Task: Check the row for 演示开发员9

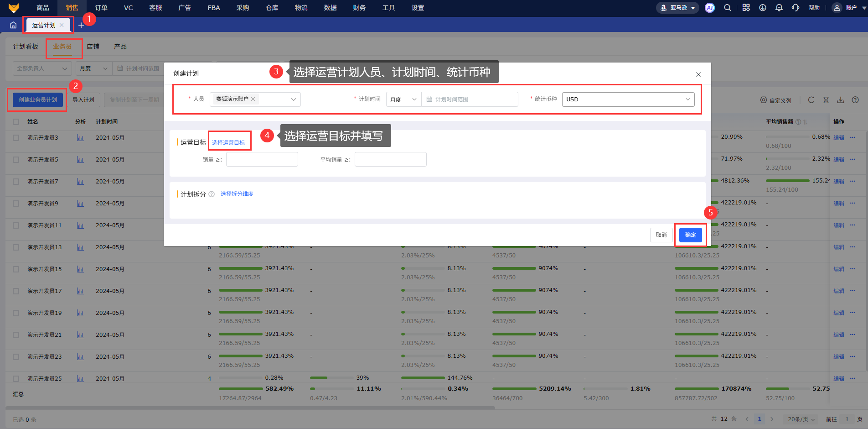Action: point(16,204)
